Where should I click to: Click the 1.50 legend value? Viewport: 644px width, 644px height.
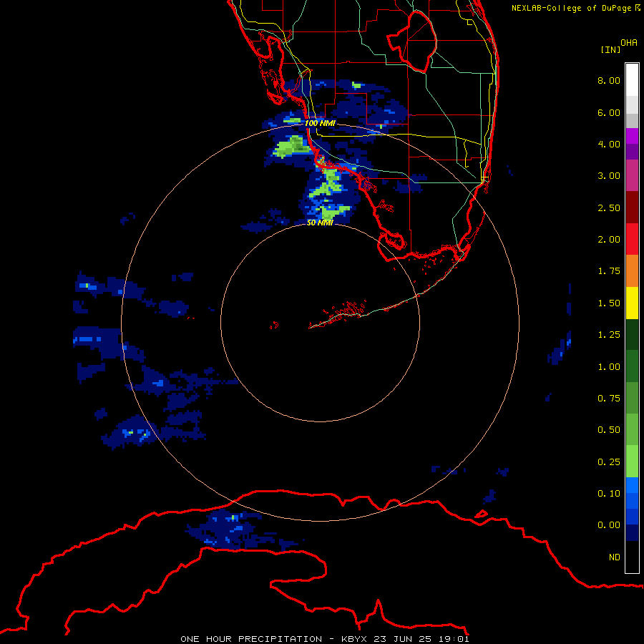point(609,303)
